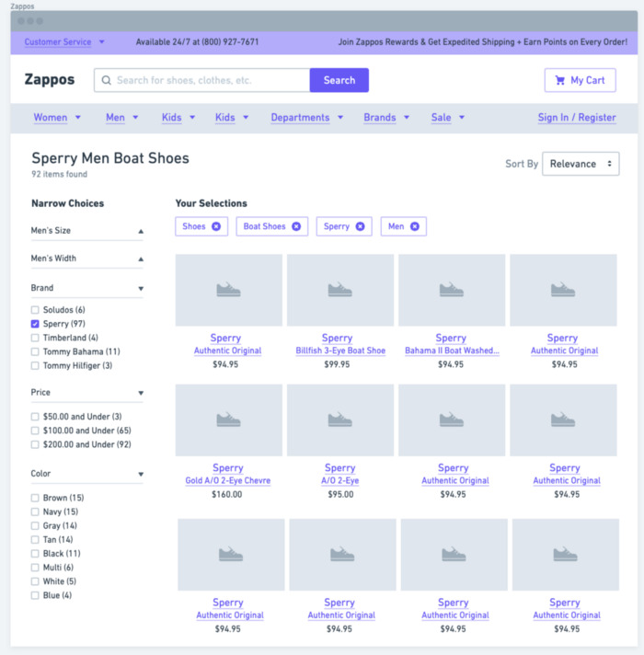
Task: Open the Women navigation menu
Action: [57, 118]
